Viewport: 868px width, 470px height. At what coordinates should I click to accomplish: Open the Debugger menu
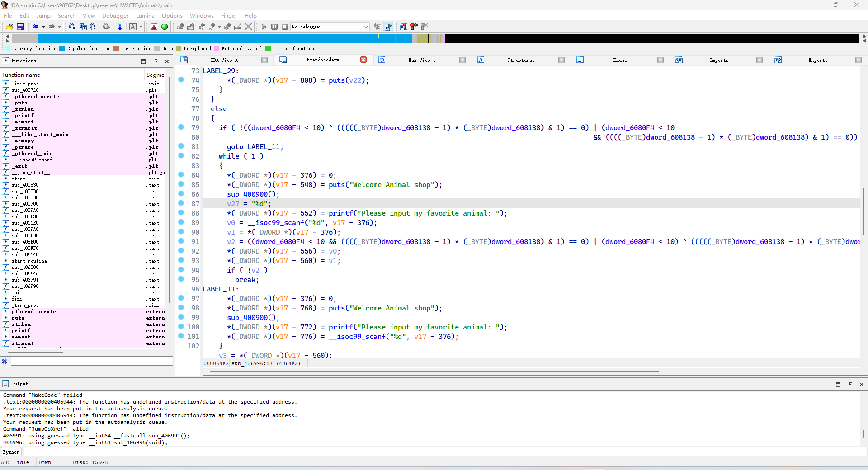click(x=115, y=16)
